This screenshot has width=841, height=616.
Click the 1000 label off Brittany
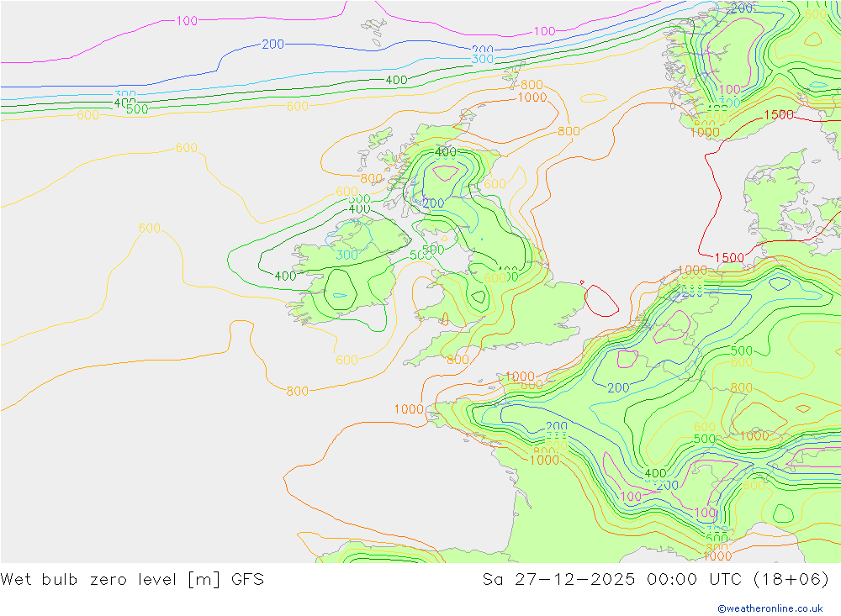[409, 409]
